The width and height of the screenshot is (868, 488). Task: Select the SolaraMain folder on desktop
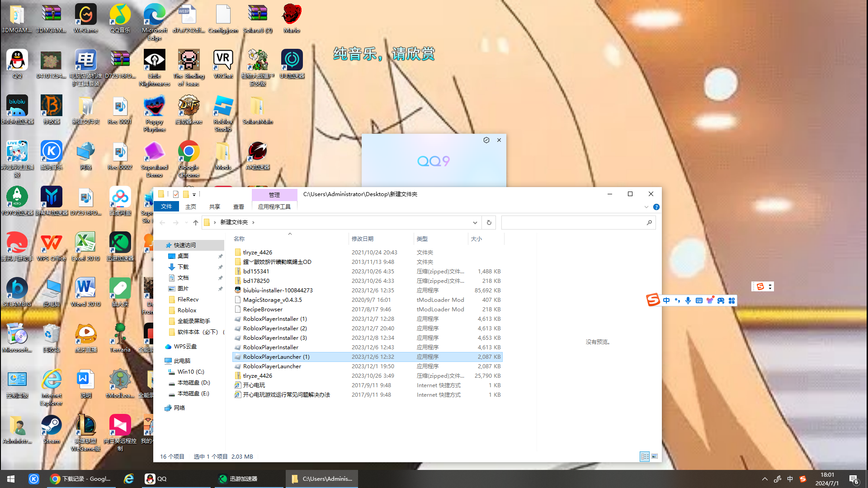[258, 110]
